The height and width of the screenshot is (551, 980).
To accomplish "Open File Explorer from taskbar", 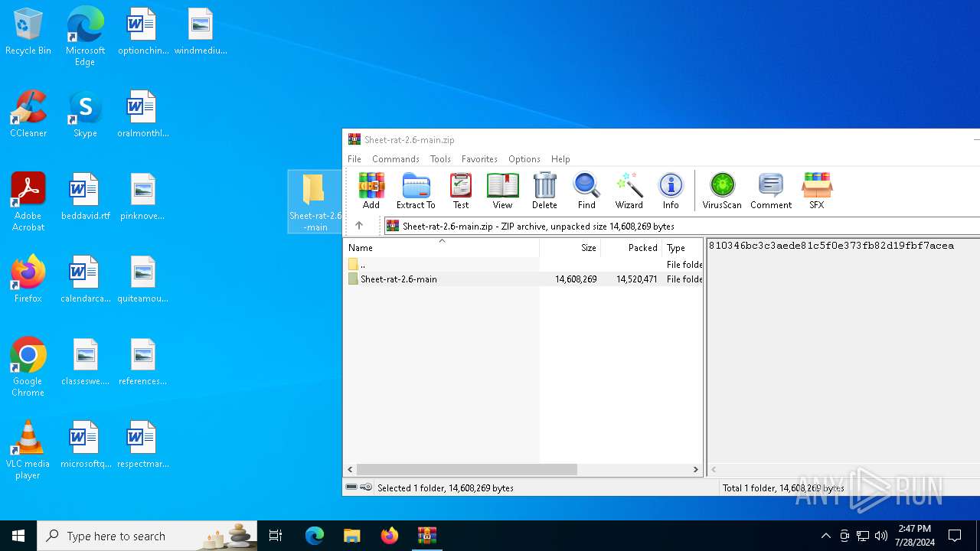I will point(351,536).
